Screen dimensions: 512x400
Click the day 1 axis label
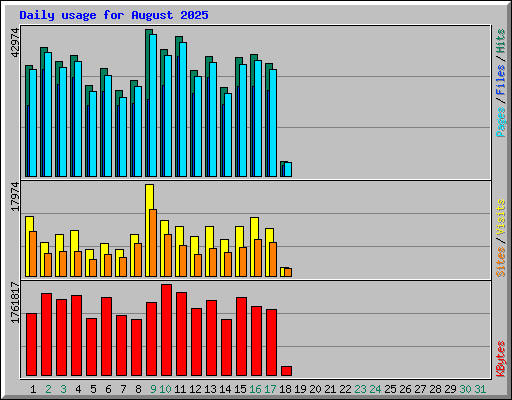click(x=33, y=389)
